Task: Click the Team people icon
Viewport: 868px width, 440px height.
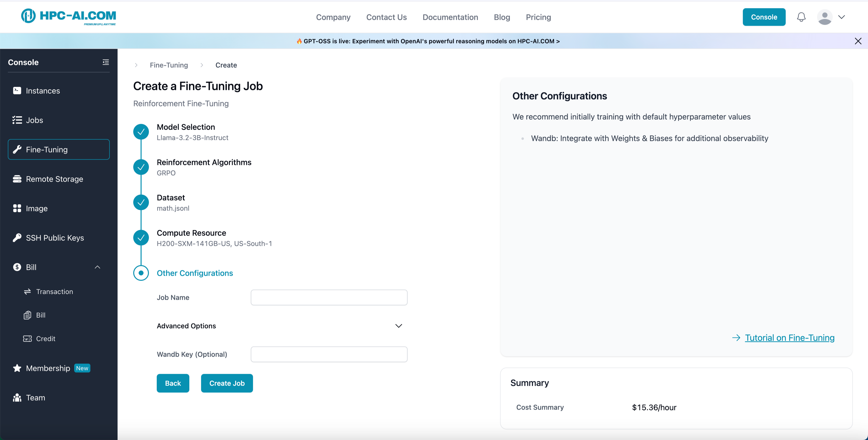Action: 17,398
